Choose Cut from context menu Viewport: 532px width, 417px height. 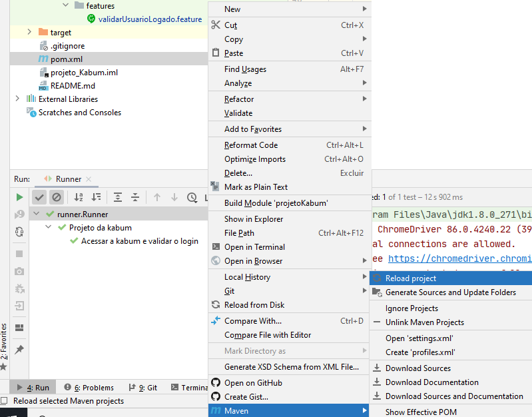pyautogui.click(x=290, y=25)
